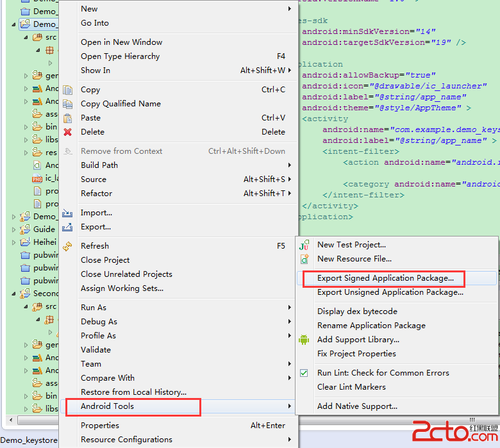Choose Add Support Library...
Image resolution: width=500 pixels, height=448 pixels.
click(396, 340)
